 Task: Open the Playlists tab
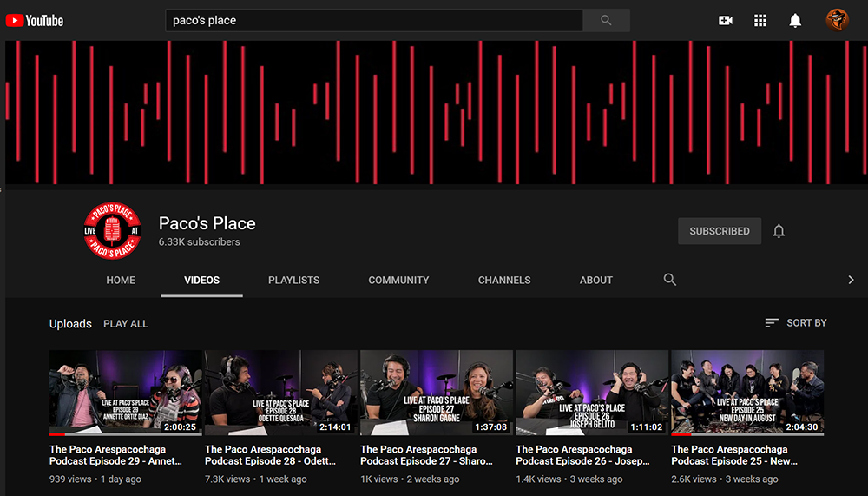click(294, 281)
